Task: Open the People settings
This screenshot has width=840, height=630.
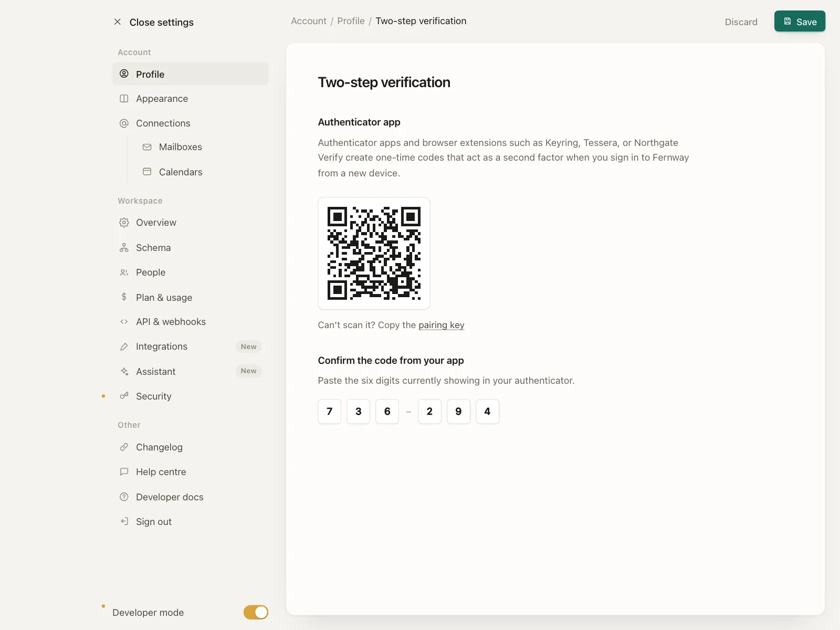Action: tap(190, 272)
